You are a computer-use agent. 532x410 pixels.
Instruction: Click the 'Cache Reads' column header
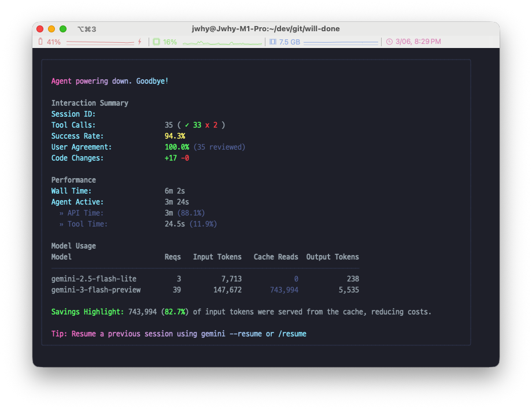[x=276, y=257]
